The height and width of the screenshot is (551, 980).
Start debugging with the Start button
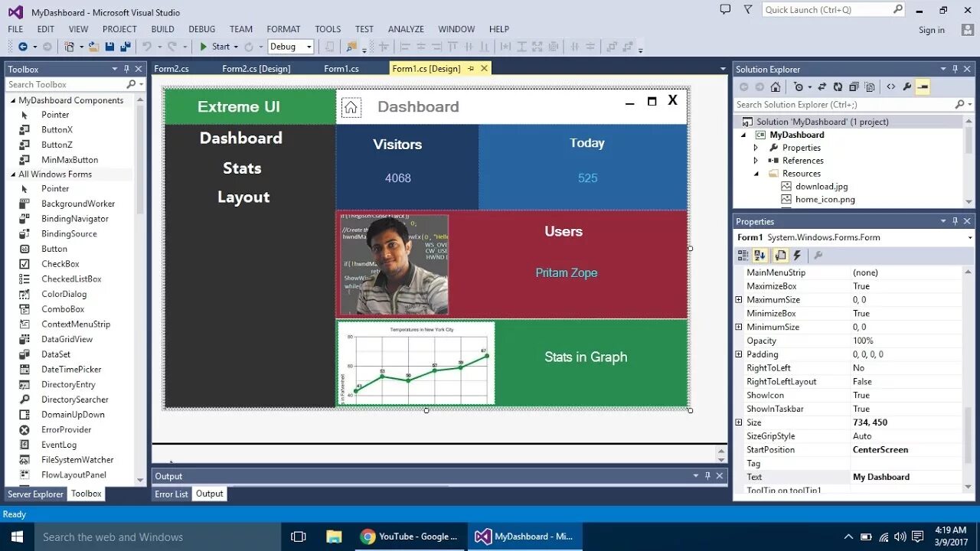click(214, 47)
